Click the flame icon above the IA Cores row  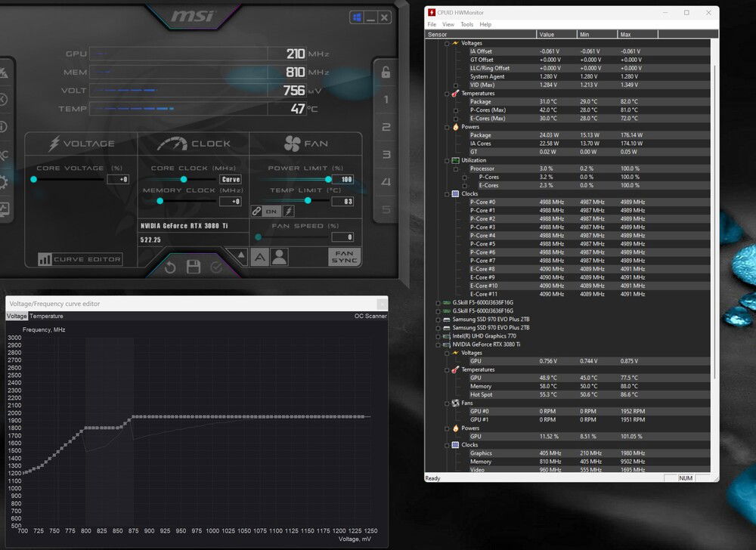(x=456, y=127)
